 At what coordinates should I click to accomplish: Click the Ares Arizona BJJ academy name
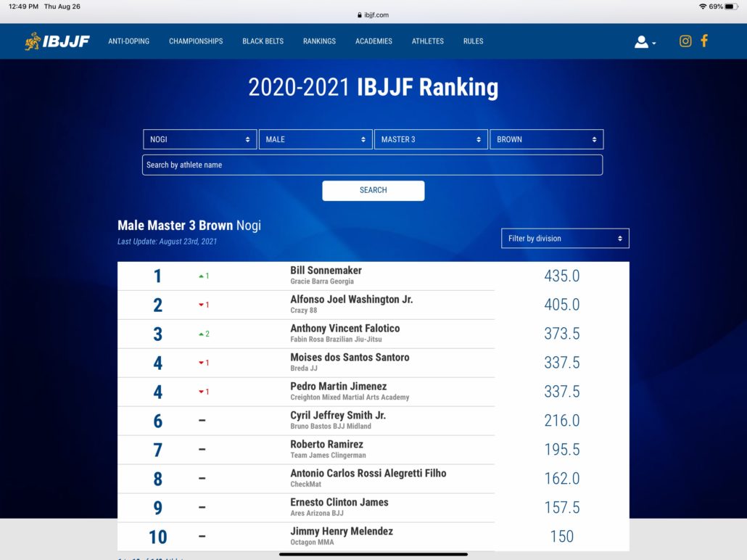pos(317,514)
